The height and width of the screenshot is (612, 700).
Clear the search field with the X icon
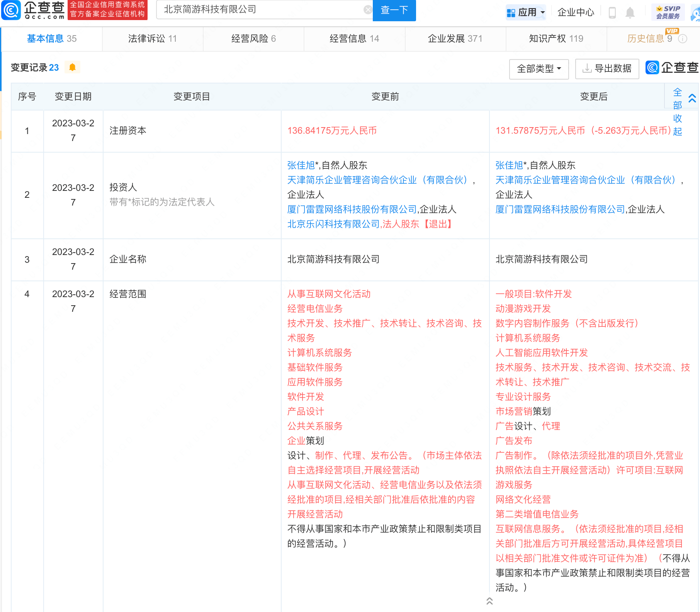point(368,10)
